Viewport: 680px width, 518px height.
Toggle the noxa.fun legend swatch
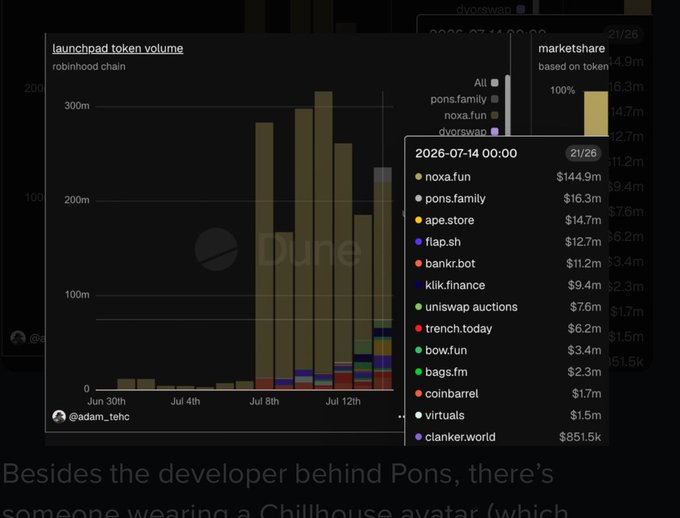(494, 115)
